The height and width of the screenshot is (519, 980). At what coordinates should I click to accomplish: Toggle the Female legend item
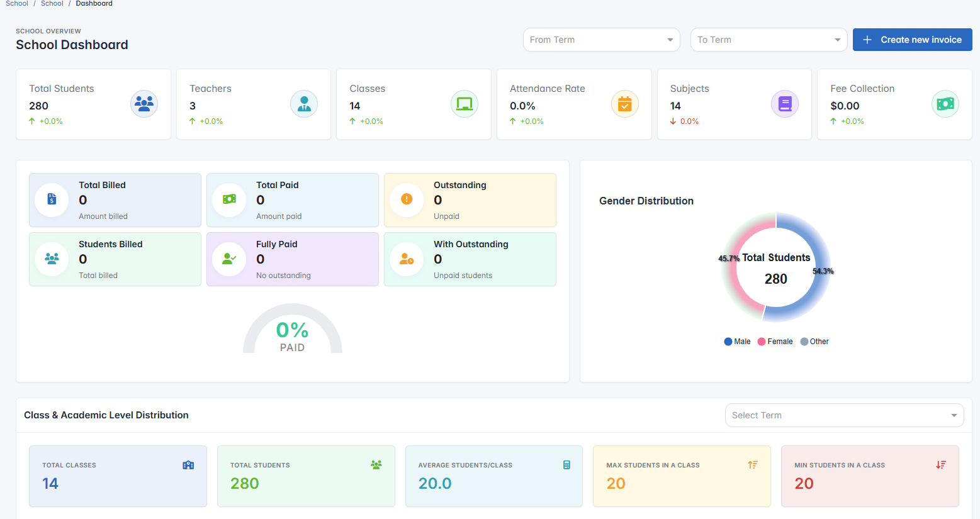[x=775, y=342]
